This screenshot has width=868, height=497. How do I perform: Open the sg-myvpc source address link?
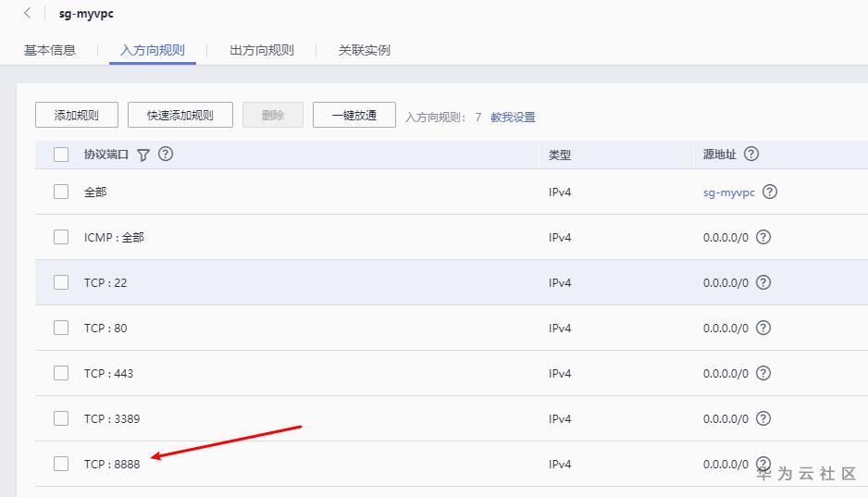click(729, 193)
